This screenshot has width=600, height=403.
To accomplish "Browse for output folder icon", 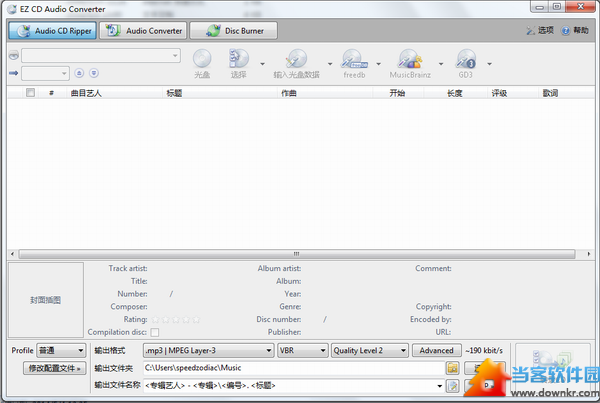I will [x=453, y=368].
